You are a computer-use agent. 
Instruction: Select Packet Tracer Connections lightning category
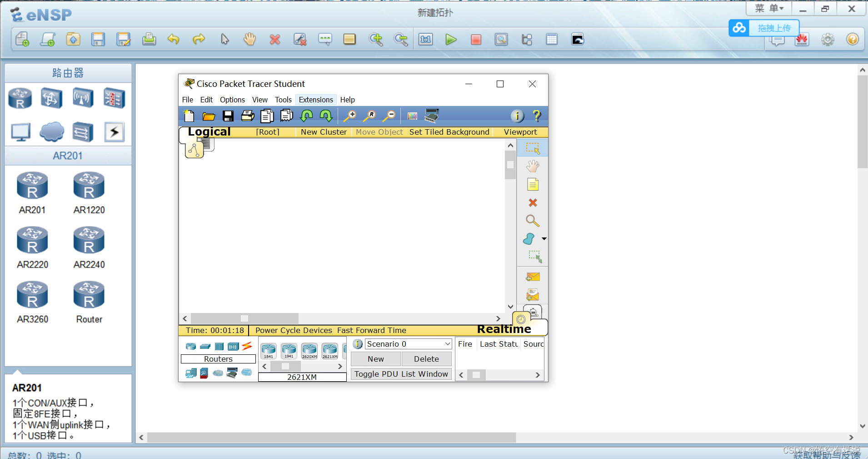pyautogui.click(x=247, y=346)
